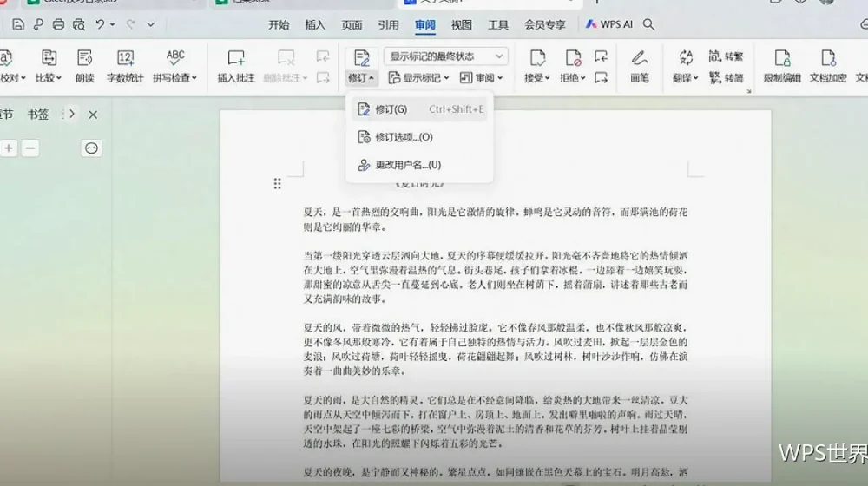Open the 会员专享 tab
The height and width of the screenshot is (486, 868).
[545, 25]
